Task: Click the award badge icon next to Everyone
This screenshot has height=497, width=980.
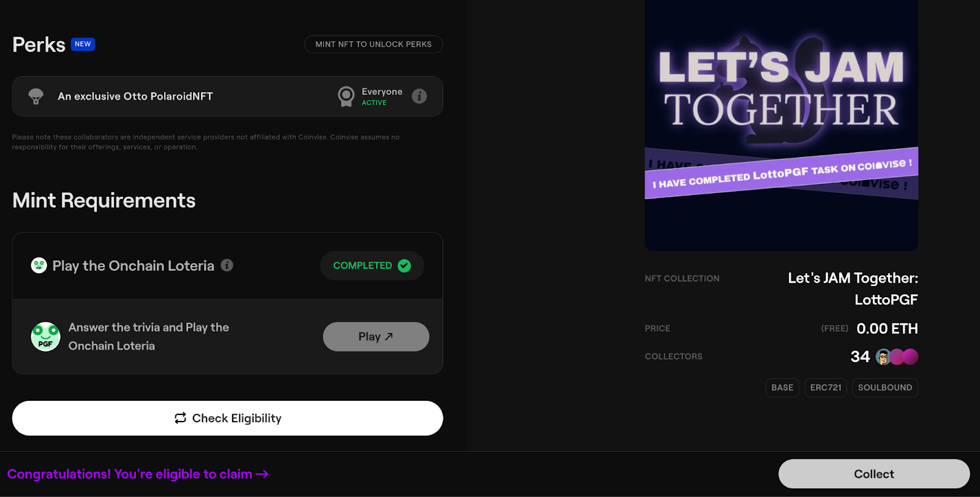Action: (346, 96)
